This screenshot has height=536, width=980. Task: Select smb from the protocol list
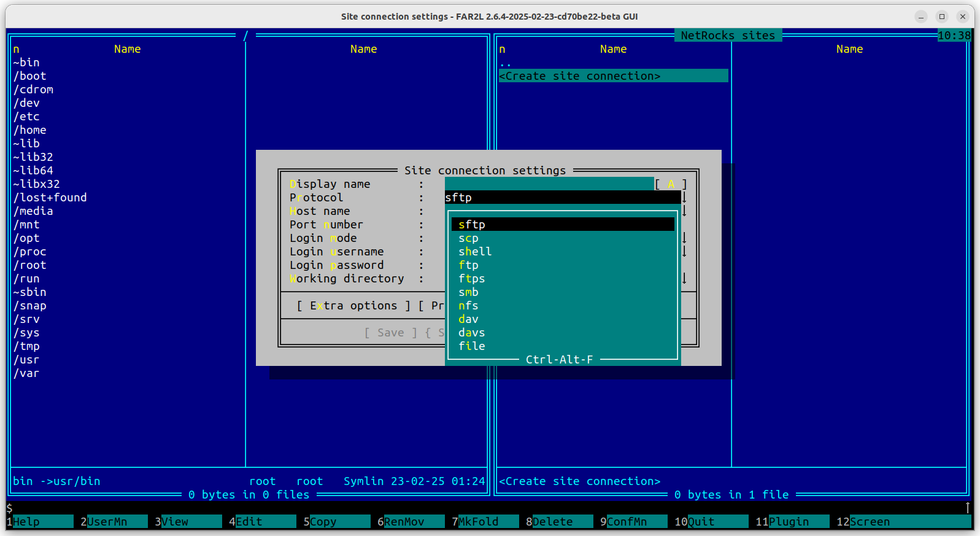(468, 292)
